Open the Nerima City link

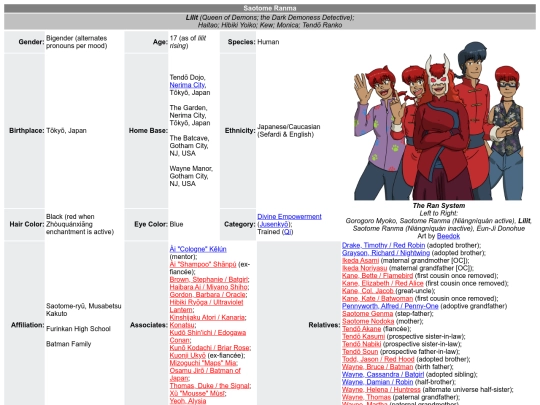(187, 85)
